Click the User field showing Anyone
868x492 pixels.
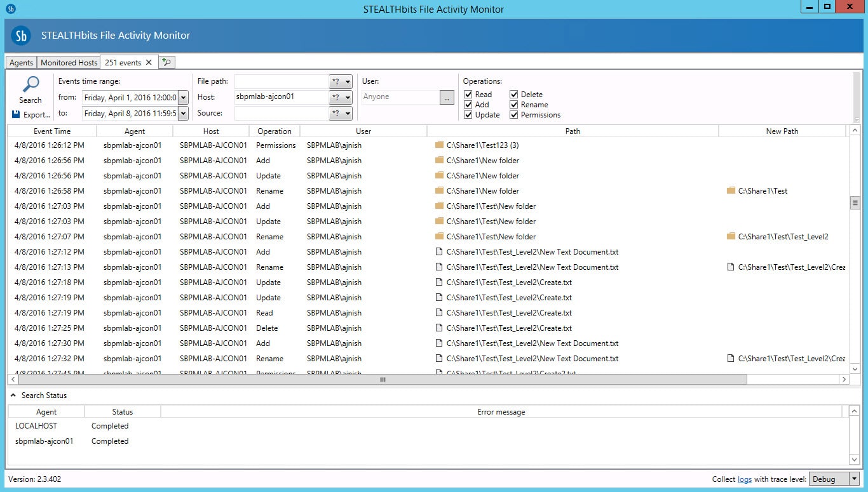[400, 98]
